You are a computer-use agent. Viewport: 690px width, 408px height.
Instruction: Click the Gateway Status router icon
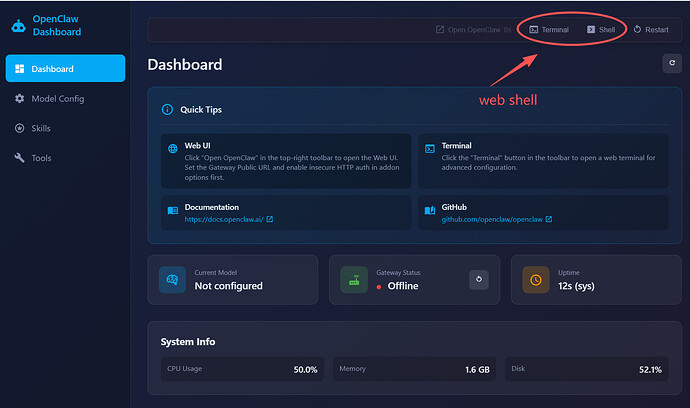pyautogui.click(x=354, y=279)
